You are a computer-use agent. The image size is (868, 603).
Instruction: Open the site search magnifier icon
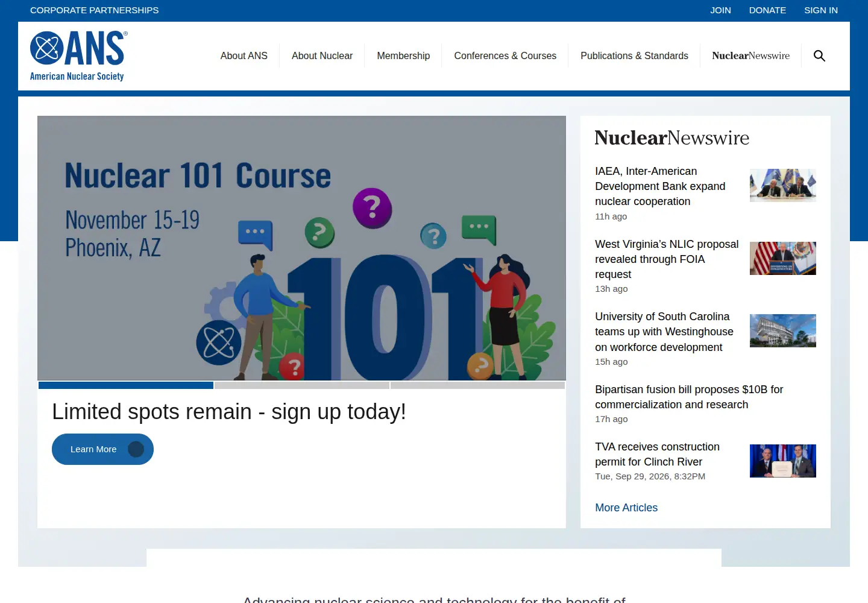819,55
